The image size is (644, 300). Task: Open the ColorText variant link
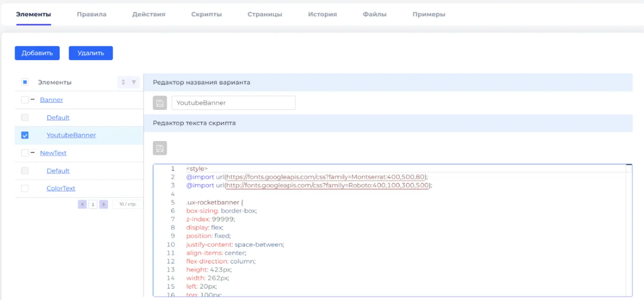coord(61,188)
